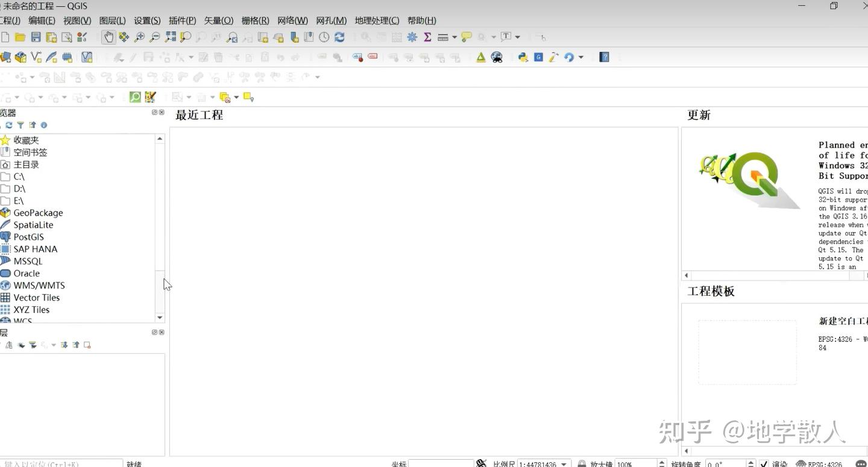The height and width of the screenshot is (467, 868).
Task: Open the New GeoPackage Layer tool
Action: click(20, 57)
